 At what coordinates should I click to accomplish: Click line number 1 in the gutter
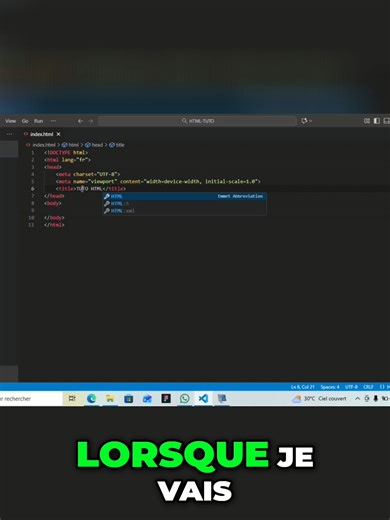point(33,152)
